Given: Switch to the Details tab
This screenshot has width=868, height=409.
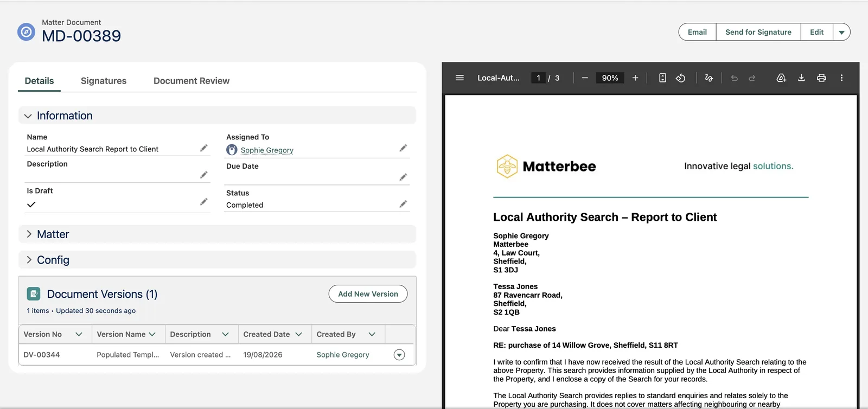Looking at the screenshot, I should point(39,81).
